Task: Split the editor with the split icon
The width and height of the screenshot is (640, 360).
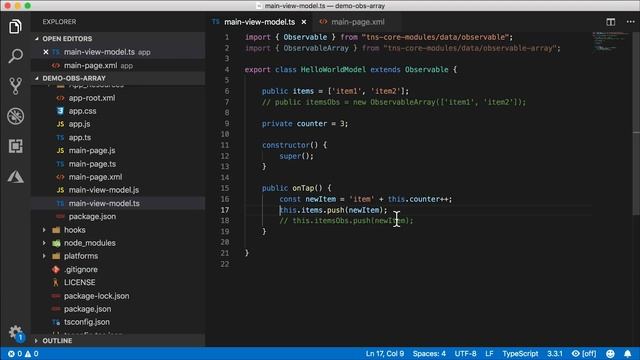Action: point(610,22)
